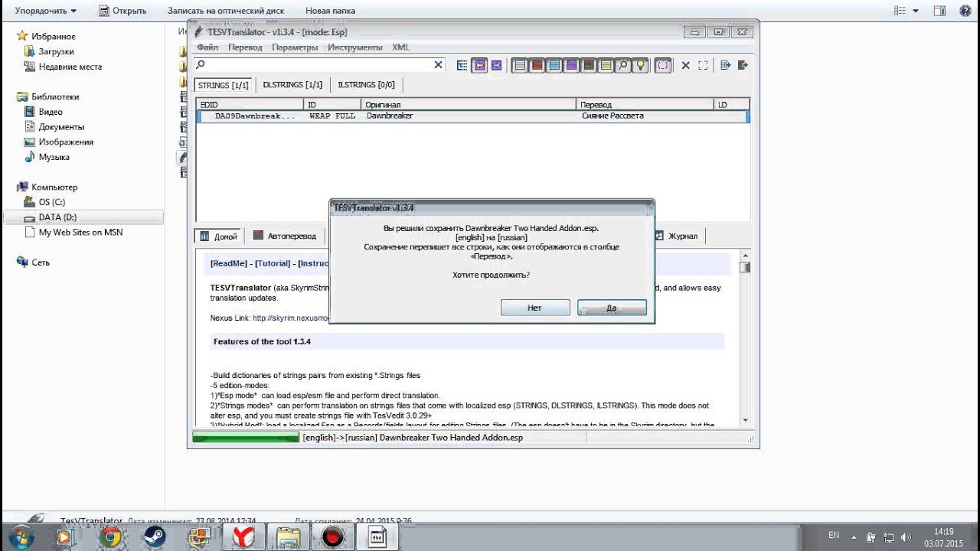Click the search magnifier icon in search box

[201, 65]
